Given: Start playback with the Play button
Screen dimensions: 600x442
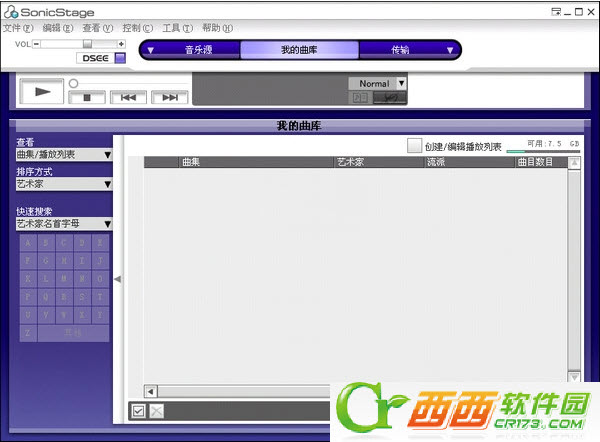Looking at the screenshot, I should (42, 91).
